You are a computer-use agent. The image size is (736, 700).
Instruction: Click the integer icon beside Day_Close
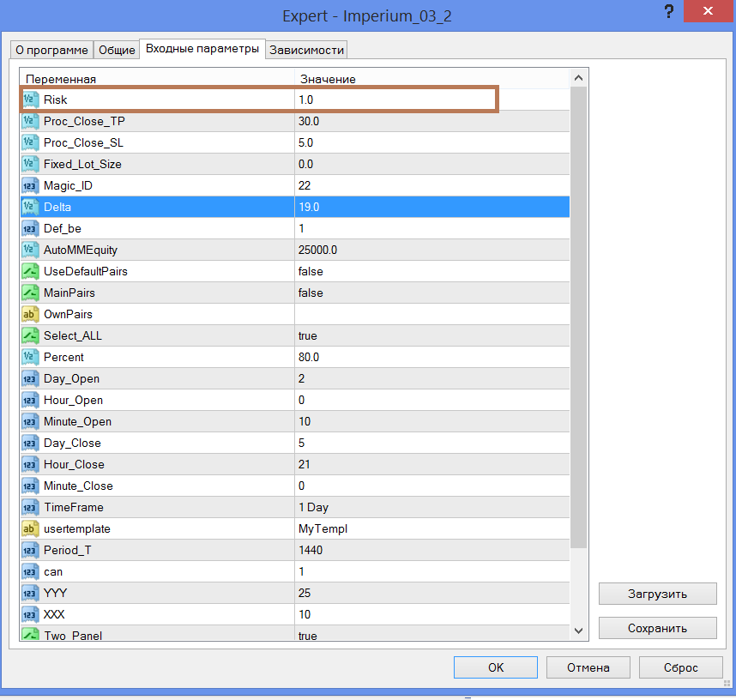point(30,444)
